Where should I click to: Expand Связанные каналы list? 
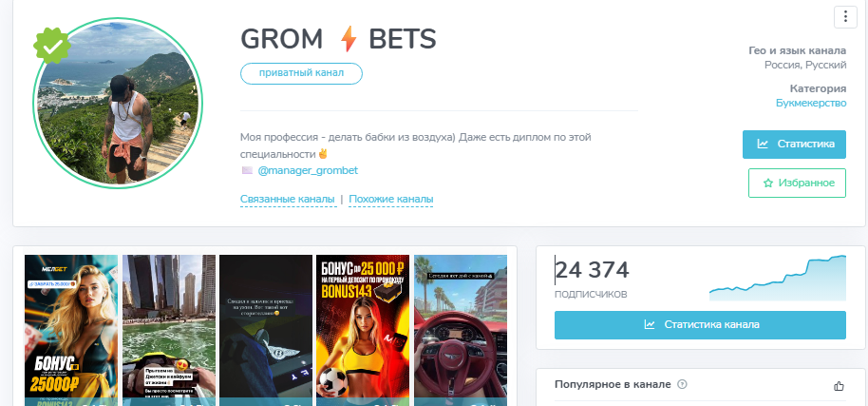pyautogui.click(x=288, y=199)
